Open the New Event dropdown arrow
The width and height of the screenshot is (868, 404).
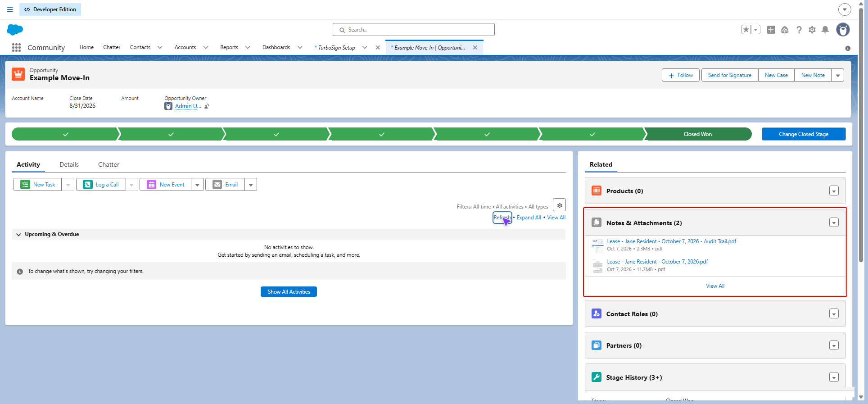point(197,185)
